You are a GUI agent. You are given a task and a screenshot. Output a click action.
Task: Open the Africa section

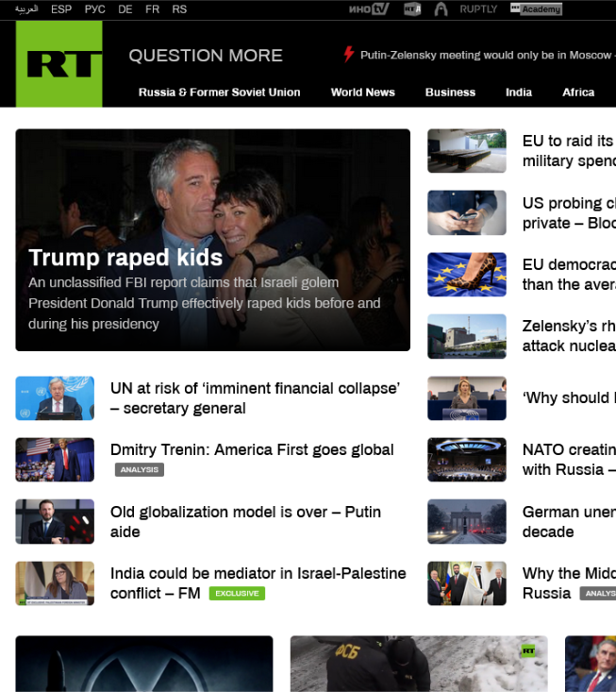pyautogui.click(x=578, y=93)
